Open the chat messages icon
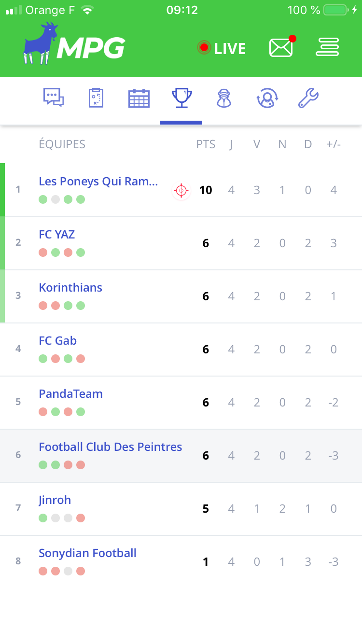 tap(54, 98)
